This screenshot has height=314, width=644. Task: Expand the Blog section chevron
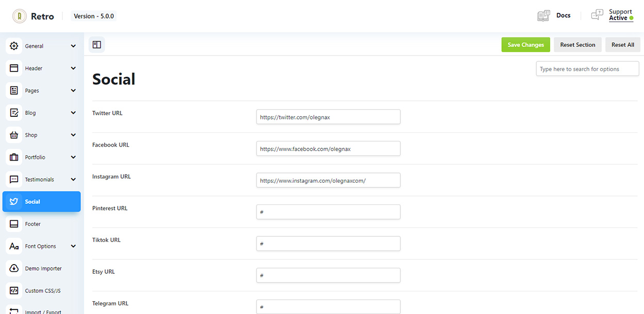pos(73,113)
